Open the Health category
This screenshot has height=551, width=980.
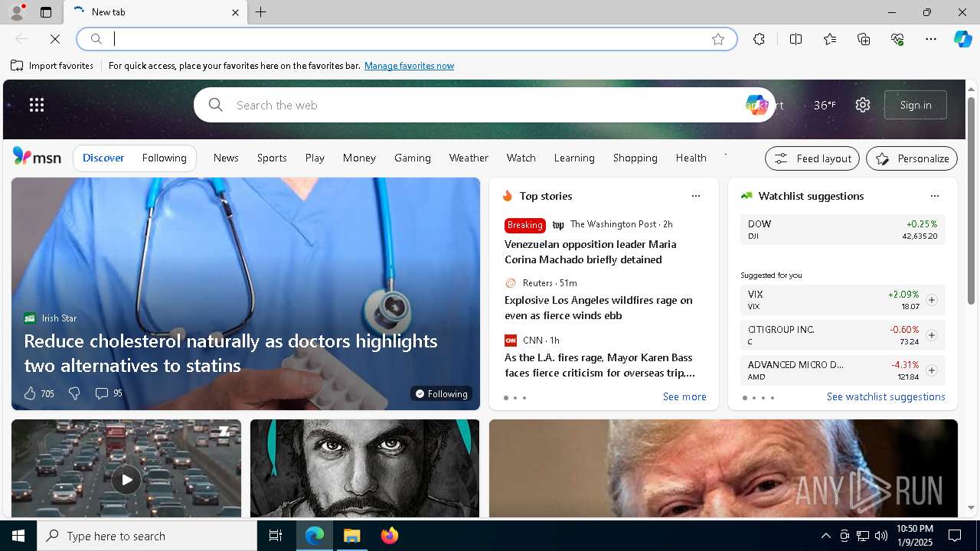[x=691, y=158]
